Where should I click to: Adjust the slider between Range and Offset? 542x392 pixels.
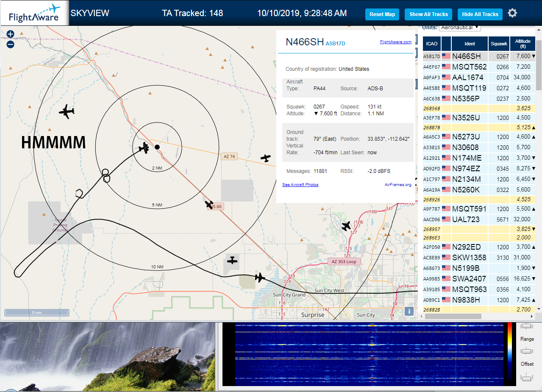tap(526, 351)
